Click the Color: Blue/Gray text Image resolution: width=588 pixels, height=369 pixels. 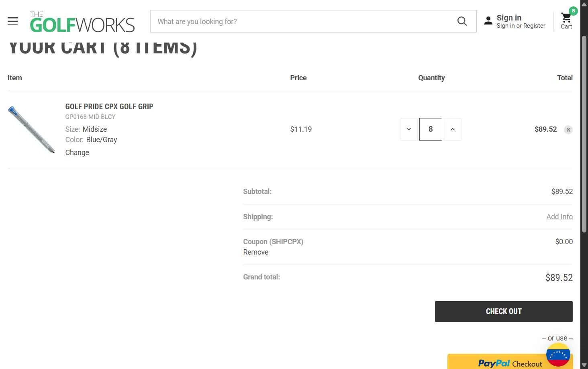[91, 140]
